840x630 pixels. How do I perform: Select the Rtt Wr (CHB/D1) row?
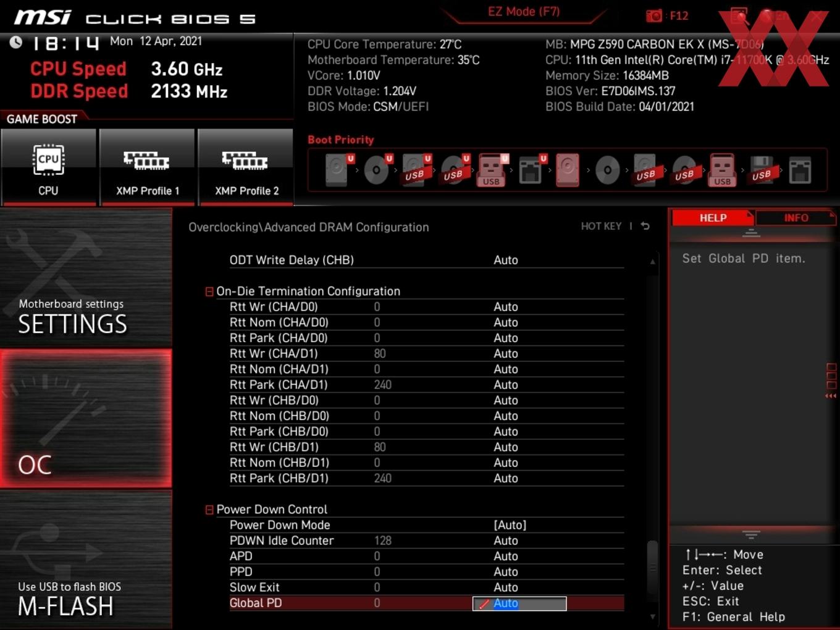426,447
